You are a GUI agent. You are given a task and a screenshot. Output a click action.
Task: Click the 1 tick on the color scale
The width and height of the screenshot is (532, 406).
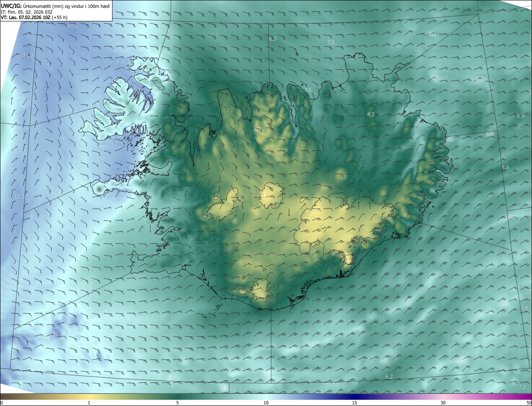[x=89, y=403]
